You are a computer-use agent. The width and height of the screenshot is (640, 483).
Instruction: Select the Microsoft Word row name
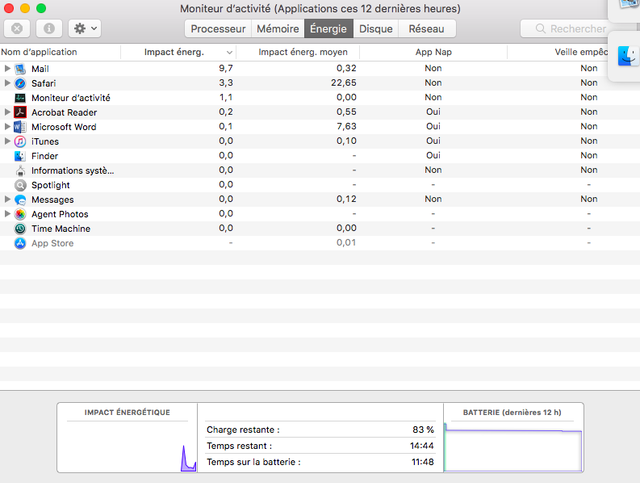pyautogui.click(x=64, y=127)
